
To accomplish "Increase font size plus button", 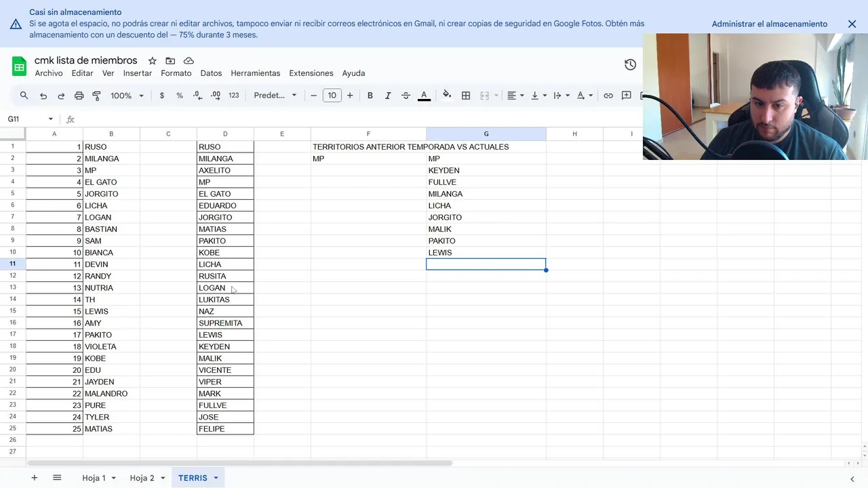I will [350, 96].
